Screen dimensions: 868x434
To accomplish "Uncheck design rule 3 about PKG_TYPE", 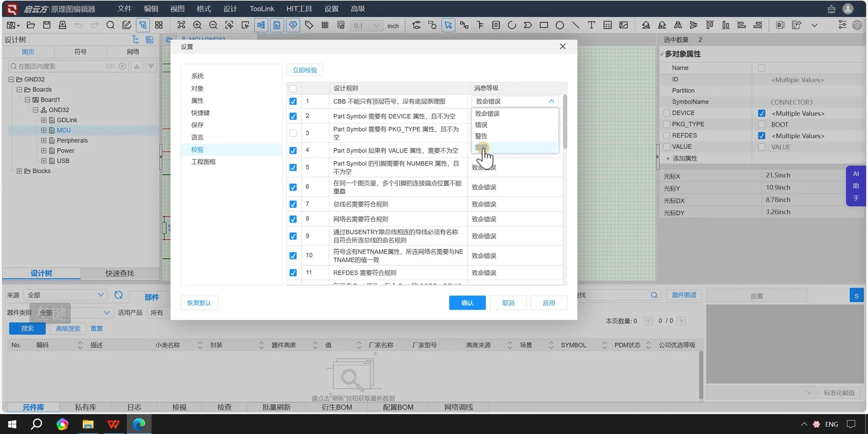I will pyautogui.click(x=293, y=133).
